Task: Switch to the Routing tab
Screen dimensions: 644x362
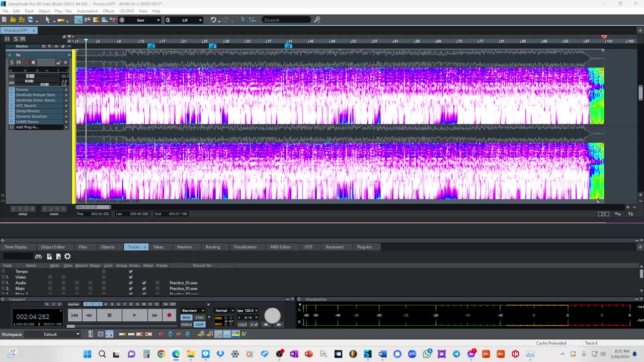Action: [x=212, y=247]
